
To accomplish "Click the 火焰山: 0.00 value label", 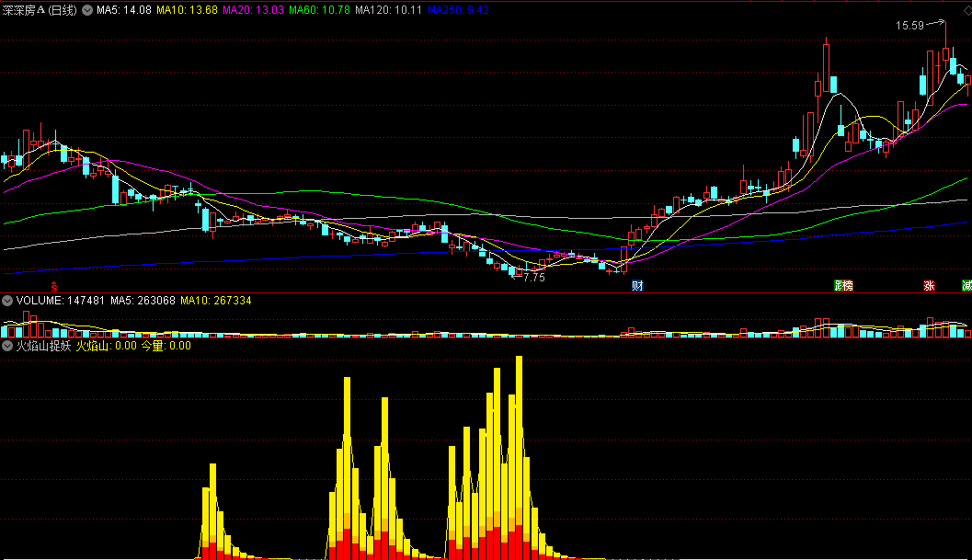I will point(106,346).
